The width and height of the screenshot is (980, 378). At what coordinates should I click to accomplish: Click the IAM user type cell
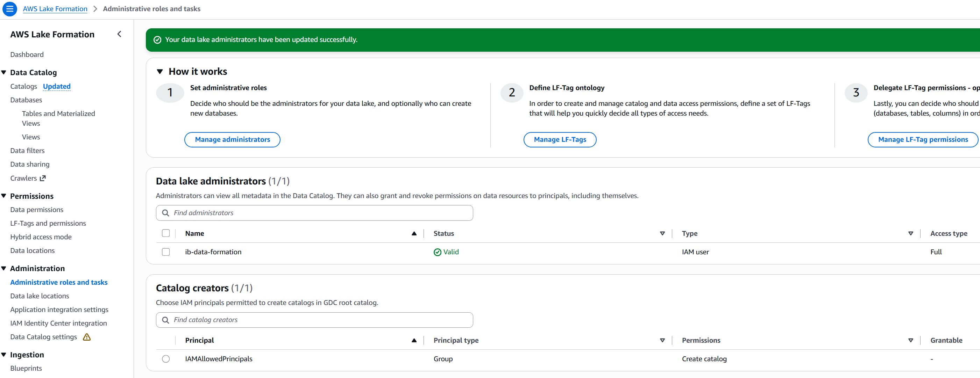click(x=695, y=252)
